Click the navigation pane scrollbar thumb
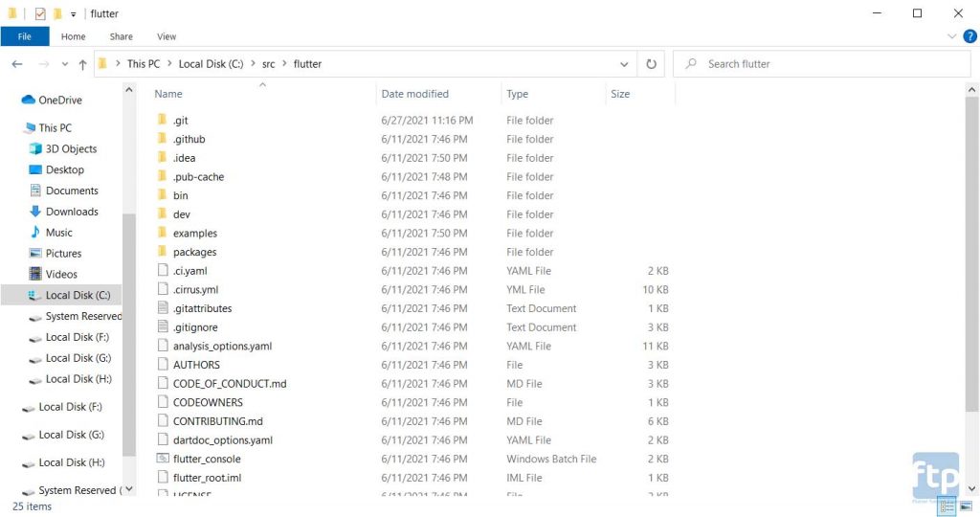Screen dimensions: 980x517 tap(129, 334)
